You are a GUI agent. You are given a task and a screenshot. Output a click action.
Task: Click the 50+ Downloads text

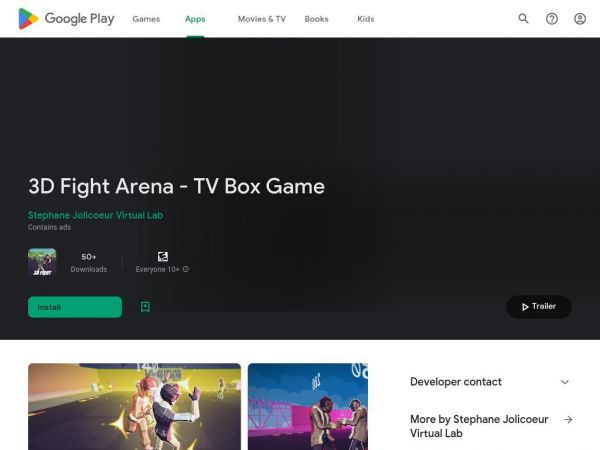coord(88,262)
